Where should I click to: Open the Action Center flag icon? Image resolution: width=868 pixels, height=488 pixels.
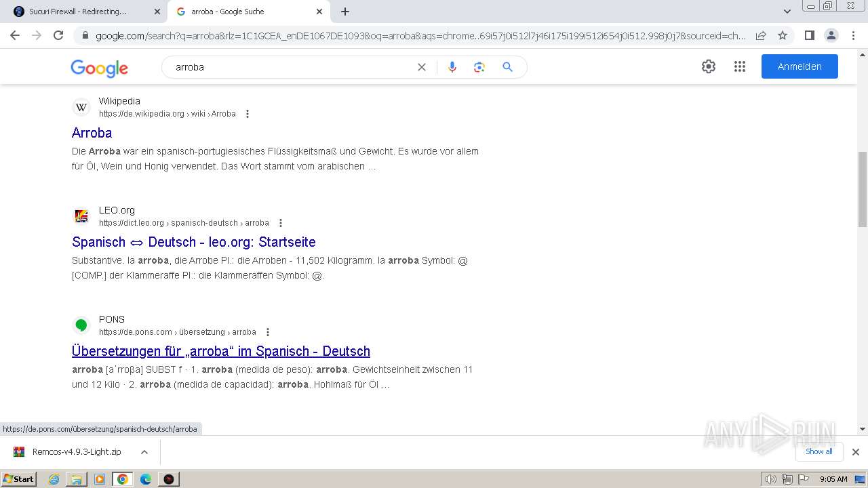pyautogui.click(x=805, y=479)
